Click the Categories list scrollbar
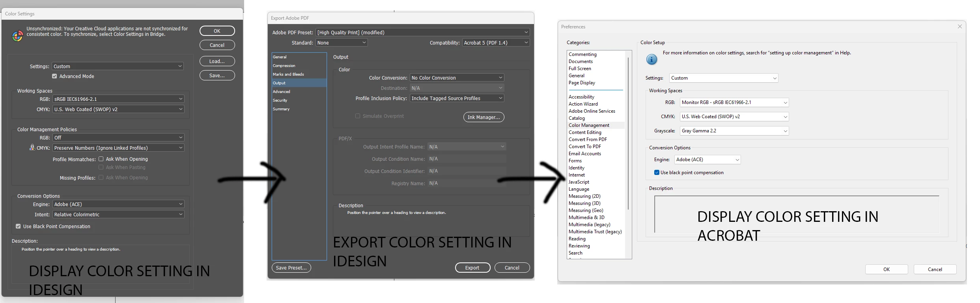 click(x=628, y=133)
